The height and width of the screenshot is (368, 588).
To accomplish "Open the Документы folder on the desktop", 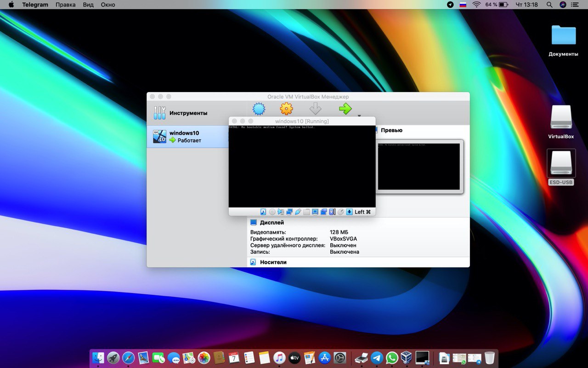I will coord(563,40).
